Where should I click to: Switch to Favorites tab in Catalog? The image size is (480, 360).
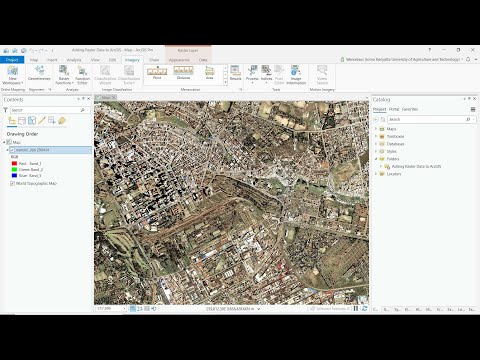tap(410, 109)
